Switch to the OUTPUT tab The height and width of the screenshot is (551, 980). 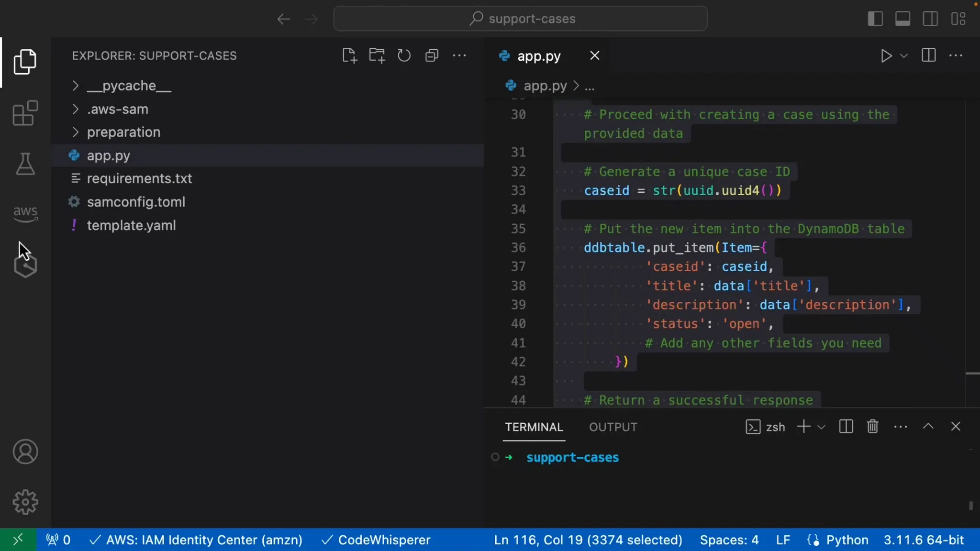coord(613,427)
